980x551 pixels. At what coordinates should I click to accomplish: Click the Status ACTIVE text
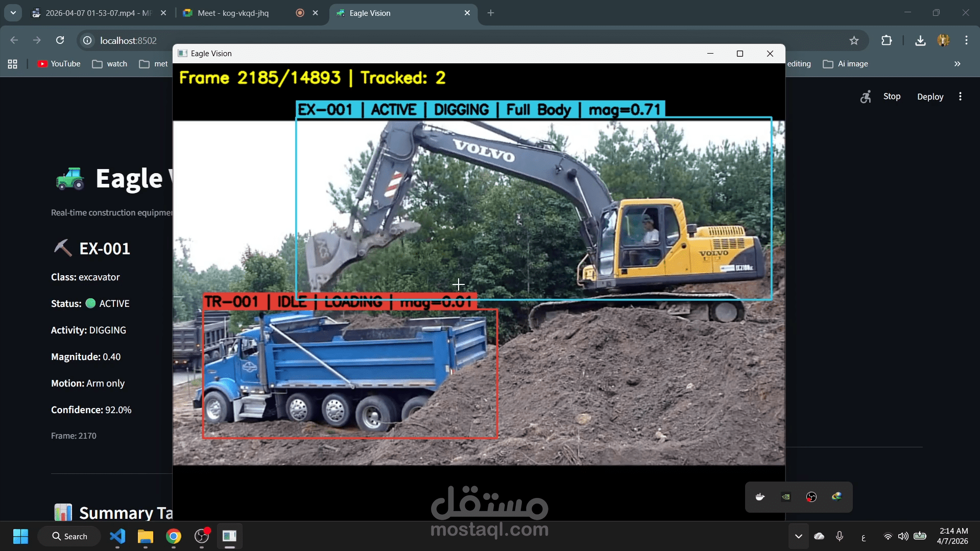[90, 303]
